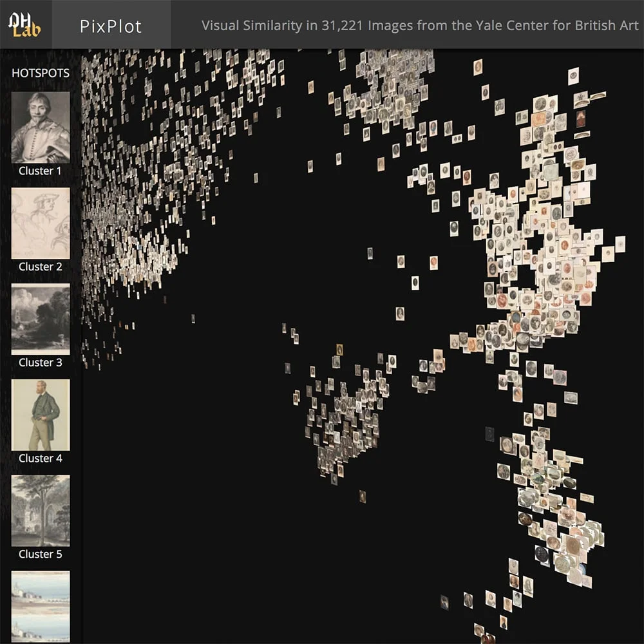Image resolution: width=644 pixels, height=644 pixels.
Task: Click the 'Cluster 2' label
Action: click(40, 267)
